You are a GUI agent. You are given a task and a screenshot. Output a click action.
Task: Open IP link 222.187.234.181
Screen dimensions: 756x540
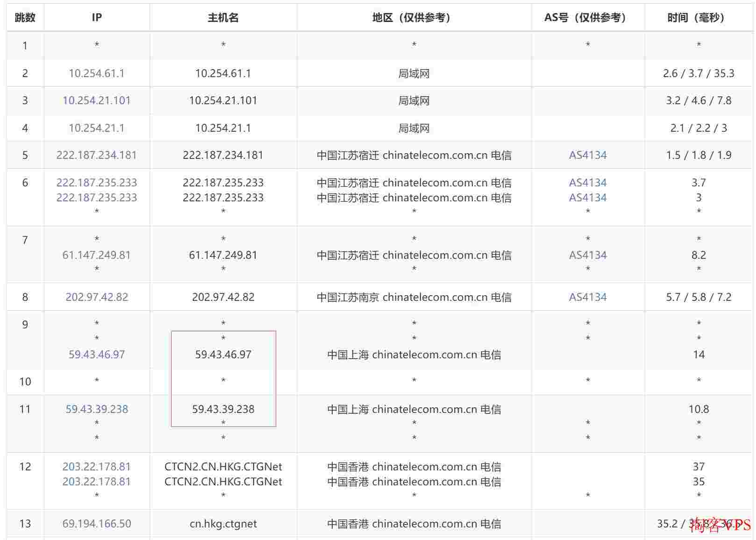pos(97,155)
